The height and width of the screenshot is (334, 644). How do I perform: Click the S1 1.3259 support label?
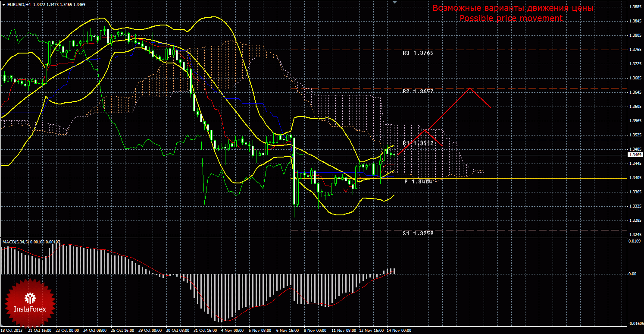(x=418, y=233)
